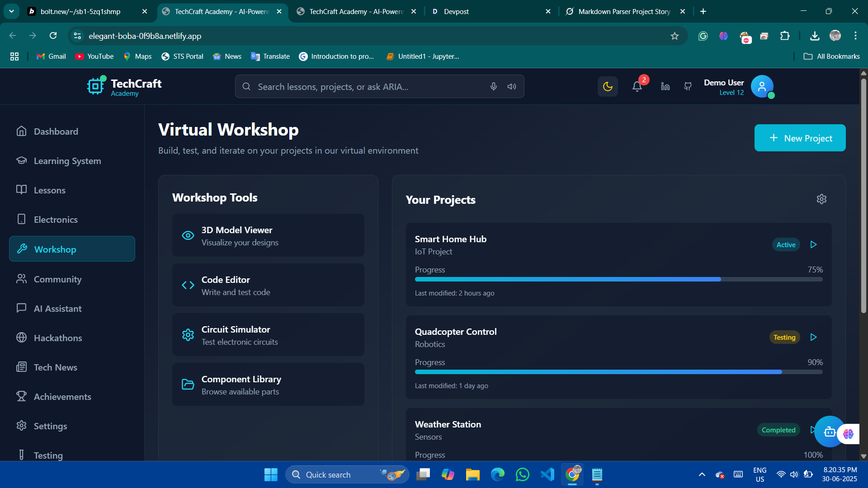868x488 pixels.
Task: Toggle dark mode moon icon
Action: (608, 86)
